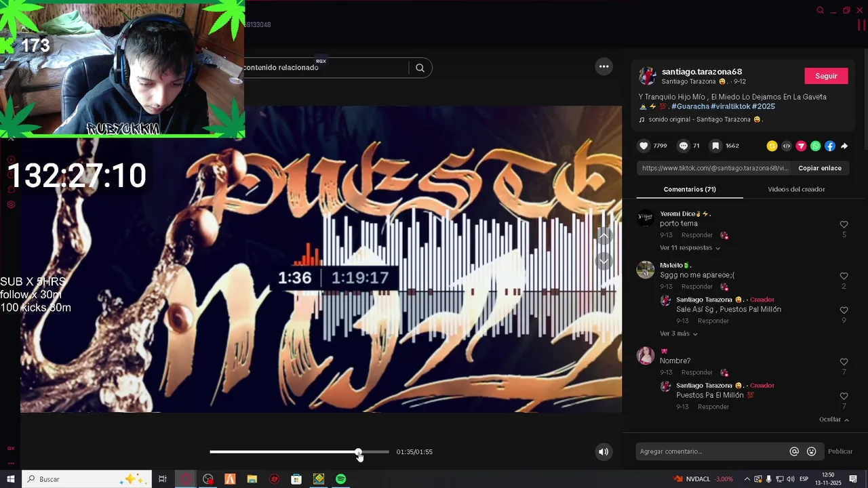
Task: Open the #2025 hashtag
Action: click(764, 106)
